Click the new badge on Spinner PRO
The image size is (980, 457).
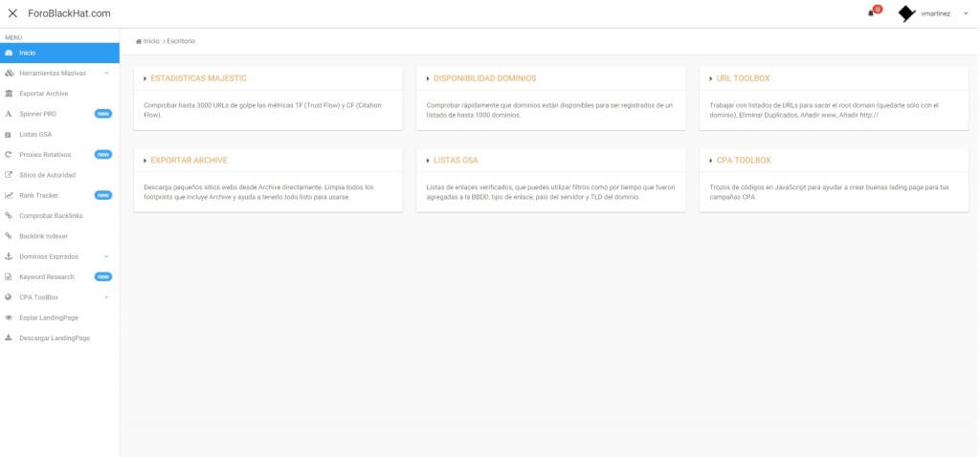coord(103,114)
